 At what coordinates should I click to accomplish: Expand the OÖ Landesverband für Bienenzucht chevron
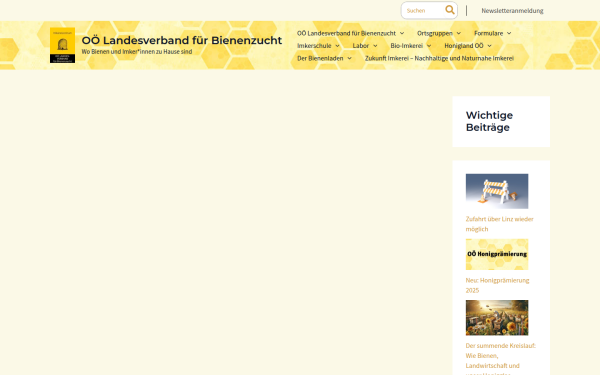point(402,33)
